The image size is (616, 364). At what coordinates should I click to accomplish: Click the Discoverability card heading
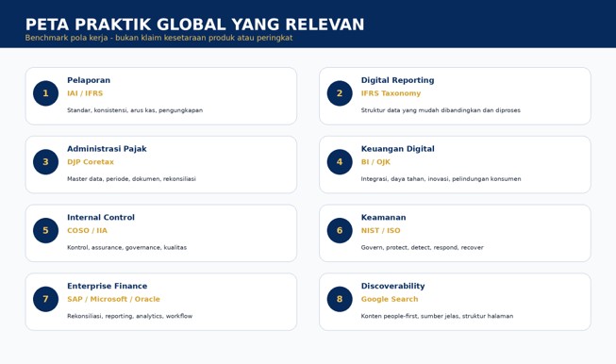click(x=392, y=286)
